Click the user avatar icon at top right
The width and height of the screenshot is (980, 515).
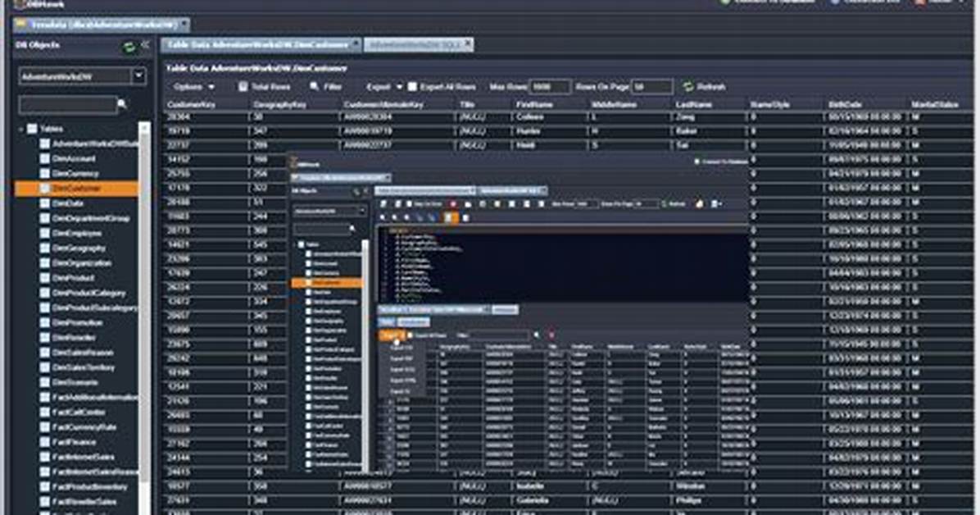click(920, 2)
